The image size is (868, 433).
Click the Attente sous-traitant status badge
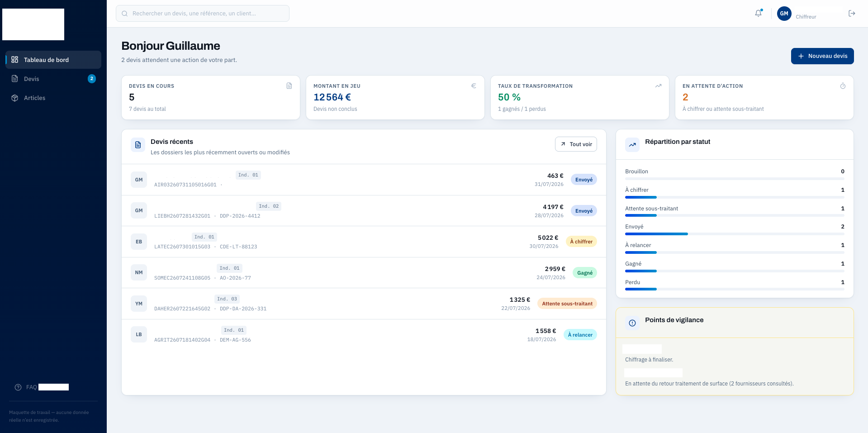coord(567,304)
